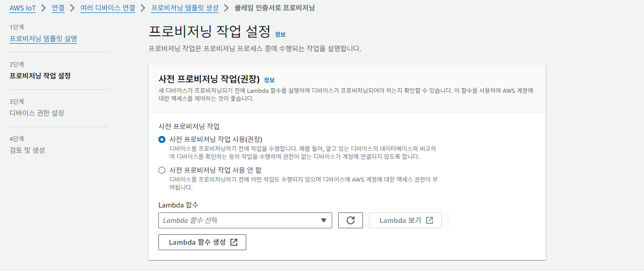Image resolution: width=644 pixels, height=271 pixels.
Task: Go to 여러 디바이스 연결 breadcrumb
Action: [x=108, y=8]
